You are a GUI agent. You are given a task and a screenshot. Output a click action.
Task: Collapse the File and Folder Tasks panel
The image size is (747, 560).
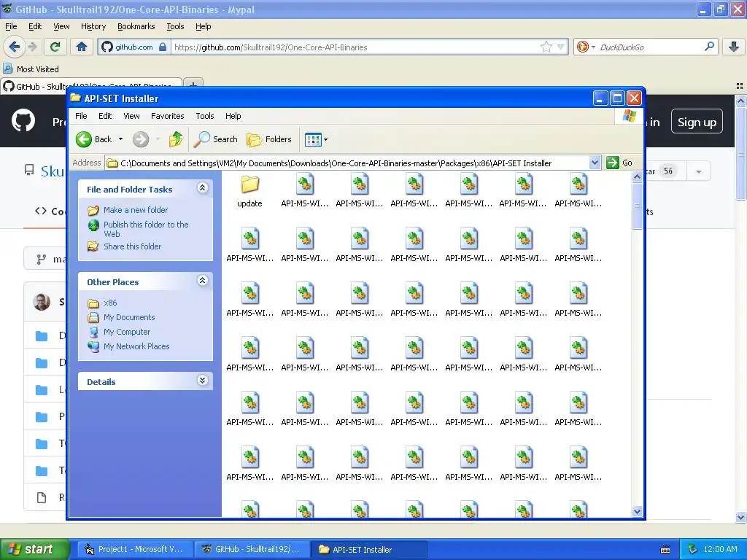pyautogui.click(x=203, y=188)
